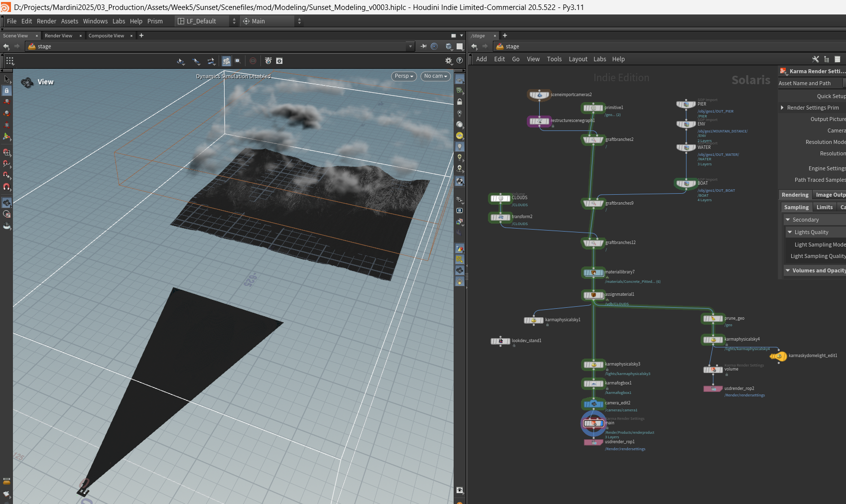Go back in the scene view path history
The height and width of the screenshot is (504, 846).
[x=6, y=46]
